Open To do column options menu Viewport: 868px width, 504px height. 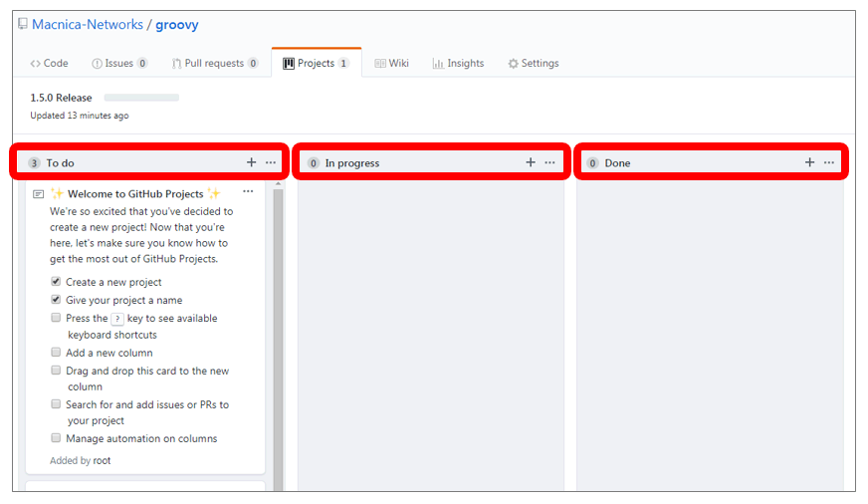(x=271, y=162)
